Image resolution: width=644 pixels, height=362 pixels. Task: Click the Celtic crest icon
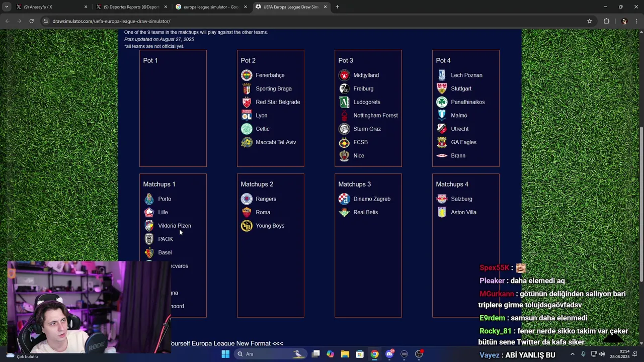pos(247,129)
